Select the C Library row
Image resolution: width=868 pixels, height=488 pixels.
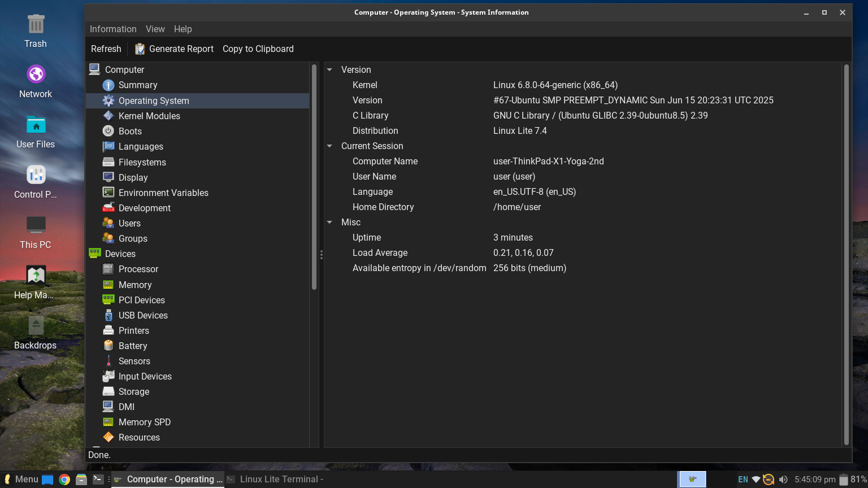(582, 116)
